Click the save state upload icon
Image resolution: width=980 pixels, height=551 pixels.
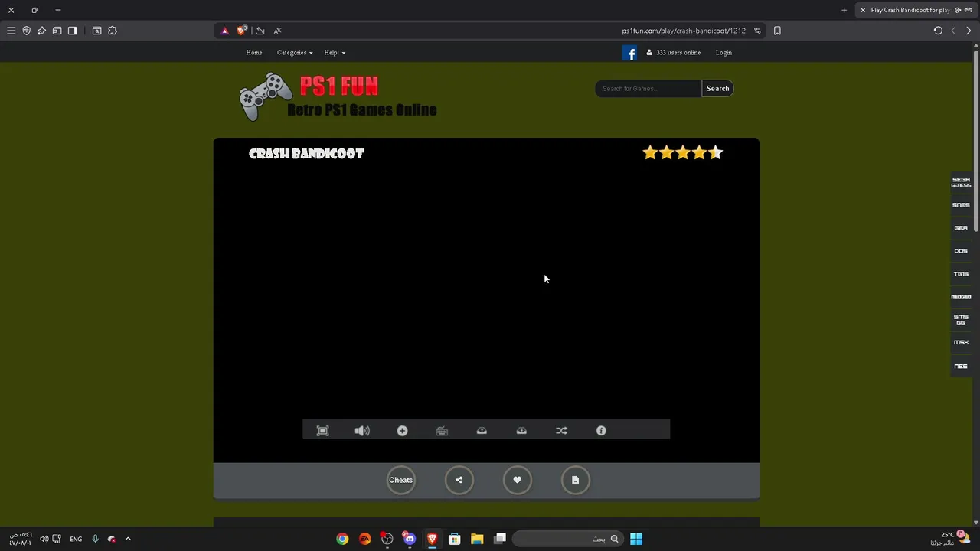[x=482, y=431]
